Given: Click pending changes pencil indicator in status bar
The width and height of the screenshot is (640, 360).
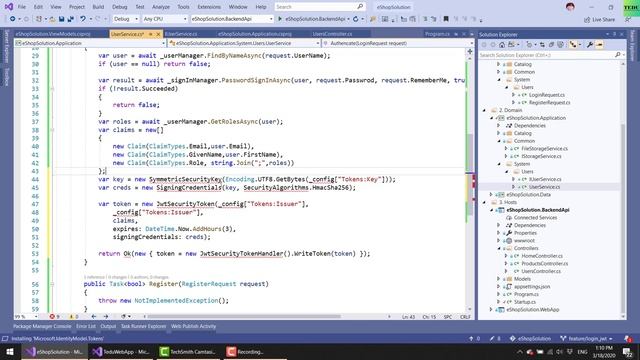Looking at the screenshot, I should tap(496, 338).
